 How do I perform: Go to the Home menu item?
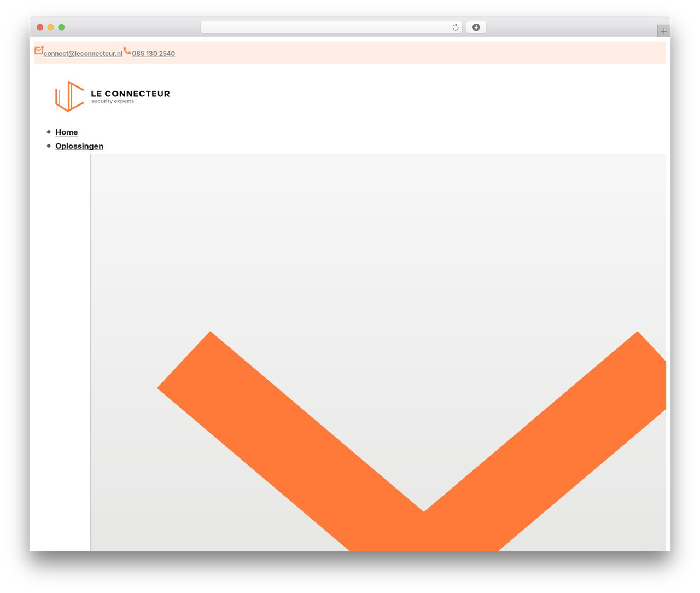(67, 132)
